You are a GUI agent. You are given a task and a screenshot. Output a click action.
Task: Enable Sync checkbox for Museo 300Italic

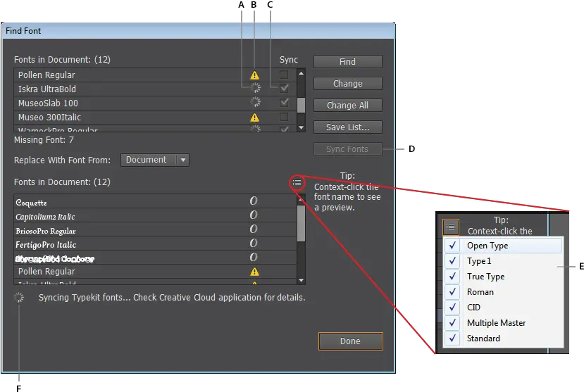284,117
